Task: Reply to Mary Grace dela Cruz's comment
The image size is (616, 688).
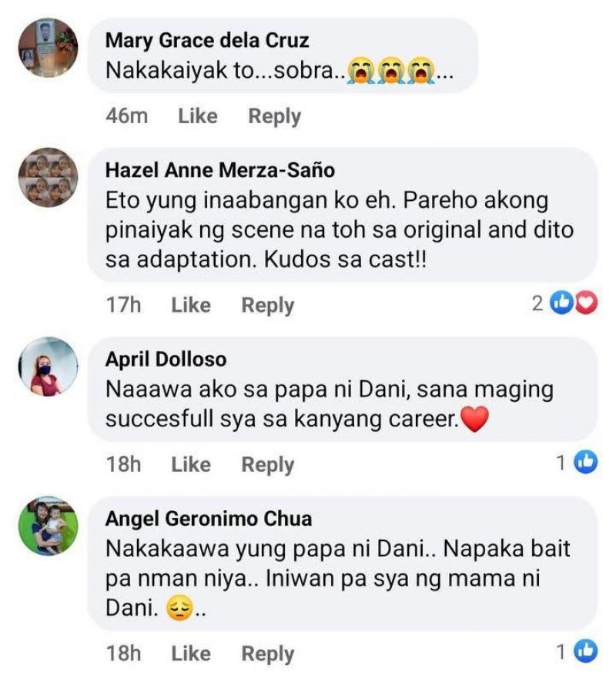Action: (x=274, y=116)
